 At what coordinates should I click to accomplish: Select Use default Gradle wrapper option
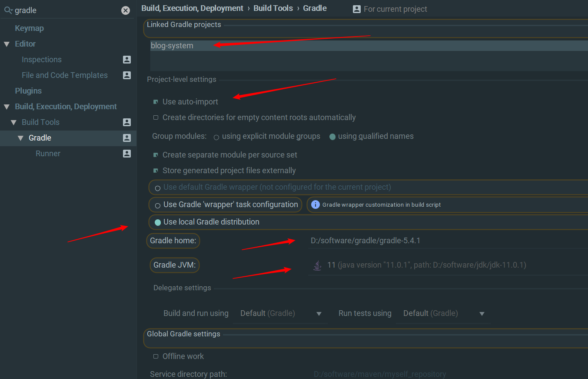coord(158,188)
